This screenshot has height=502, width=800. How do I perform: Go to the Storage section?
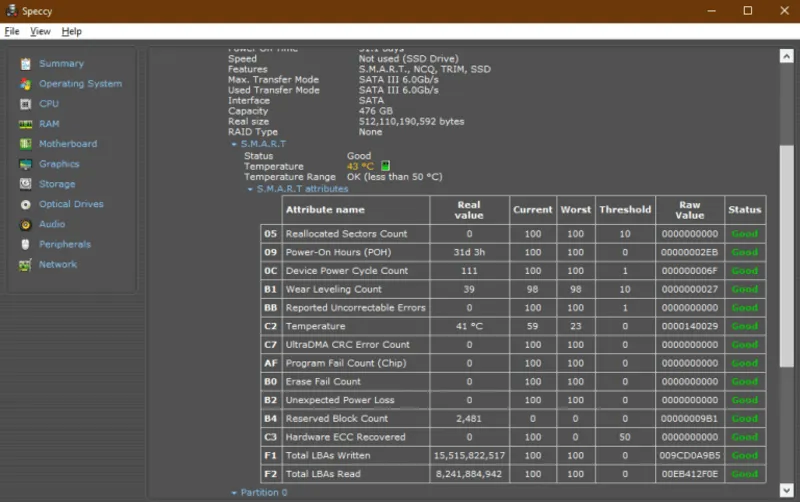[57, 184]
